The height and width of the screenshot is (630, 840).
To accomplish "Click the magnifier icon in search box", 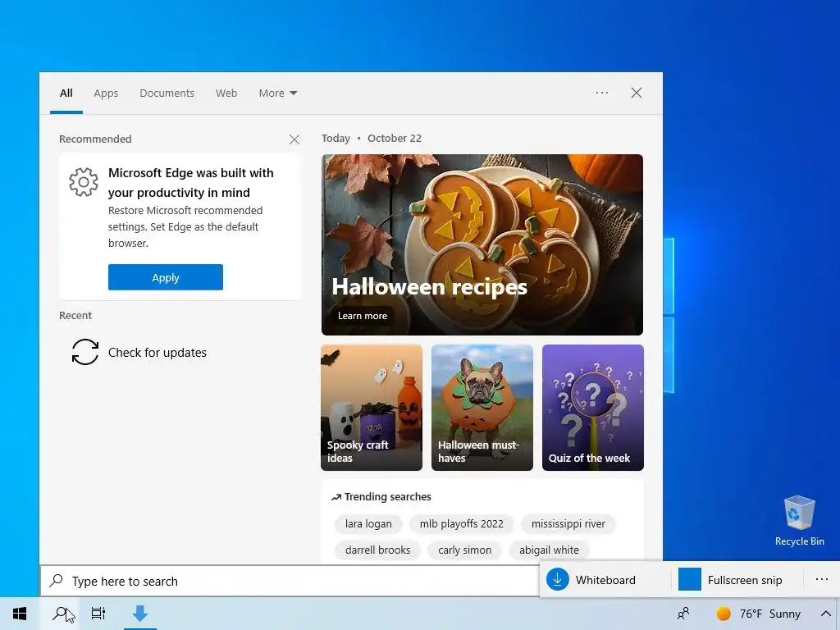I will pos(57,581).
